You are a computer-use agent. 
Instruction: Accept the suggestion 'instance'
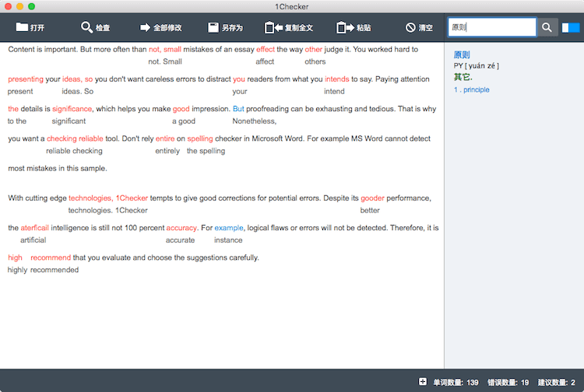click(x=228, y=240)
